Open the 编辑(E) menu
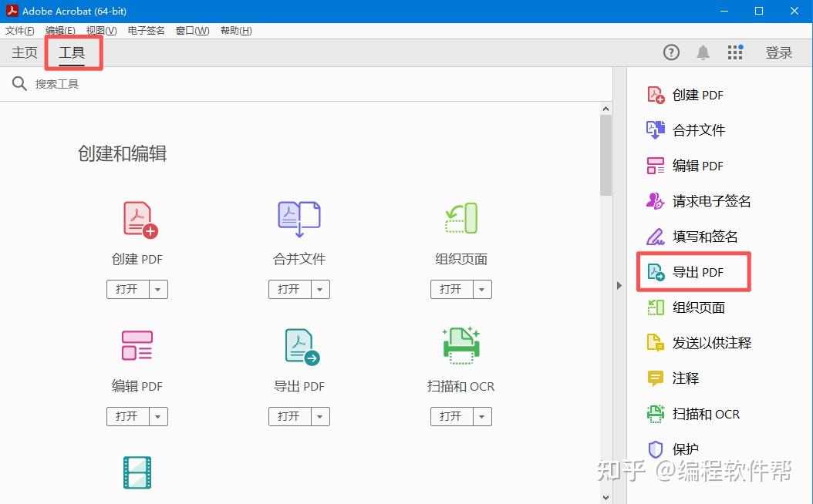 (x=60, y=31)
